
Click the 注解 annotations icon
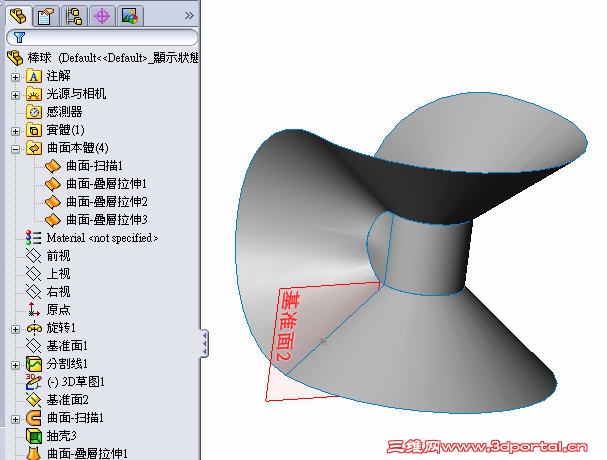click(x=34, y=76)
